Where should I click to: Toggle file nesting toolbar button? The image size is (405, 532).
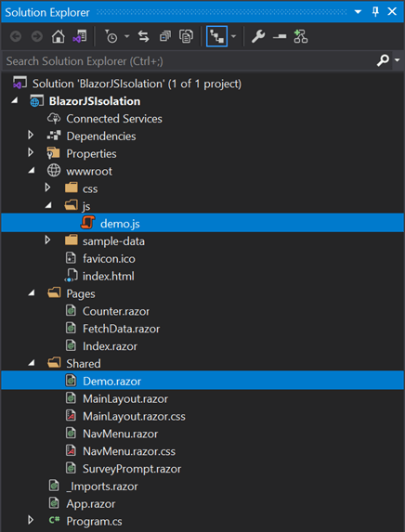[x=216, y=36]
